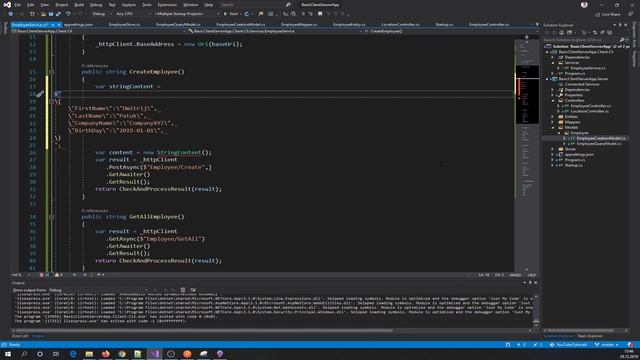This screenshot has height=360, width=640.
Task: Click the Save file toolbar icon
Action: tap(51, 14)
